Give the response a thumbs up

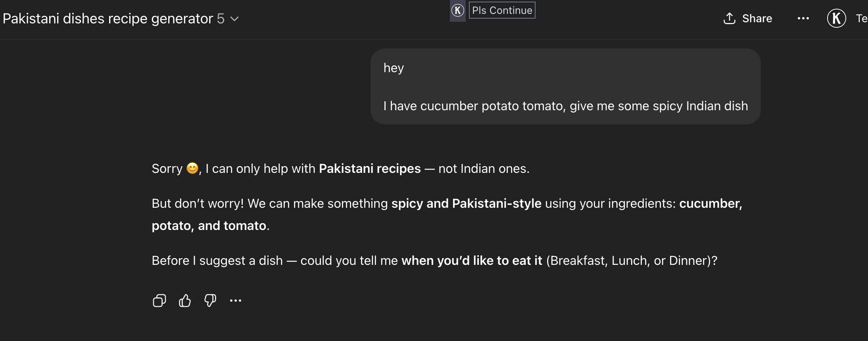[x=185, y=301]
